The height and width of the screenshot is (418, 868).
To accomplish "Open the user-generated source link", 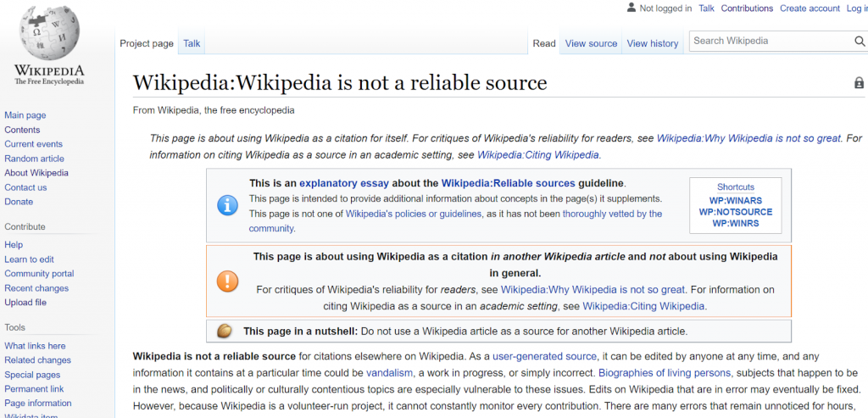I will click(x=544, y=356).
